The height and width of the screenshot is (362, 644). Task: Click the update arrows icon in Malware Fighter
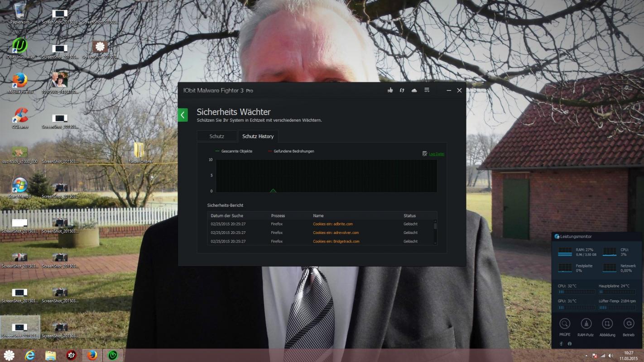click(402, 90)
